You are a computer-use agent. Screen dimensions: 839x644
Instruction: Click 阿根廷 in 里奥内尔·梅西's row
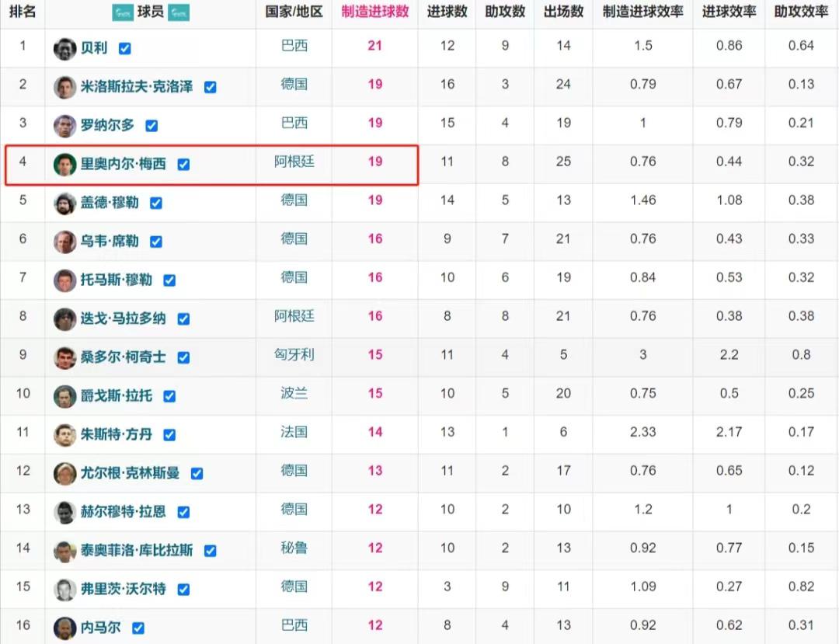[x=294, y=162]
